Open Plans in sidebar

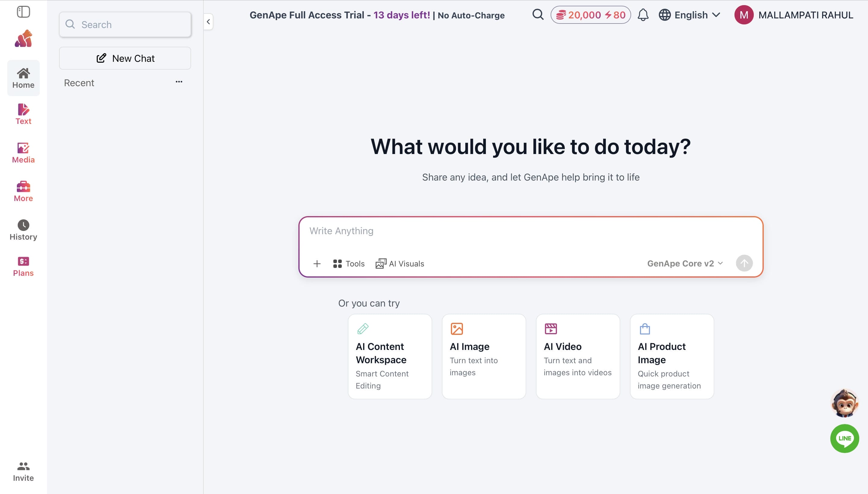tap(24, 267)
